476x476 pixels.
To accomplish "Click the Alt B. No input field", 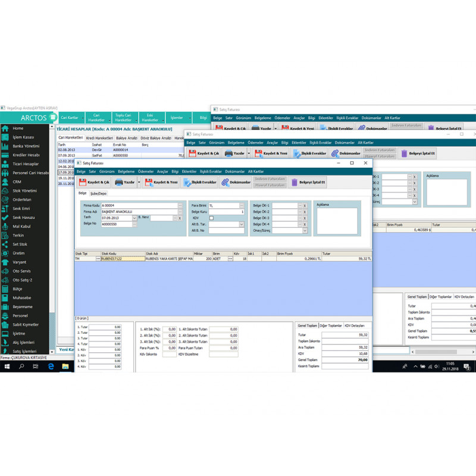I will (x=227, y=231).
